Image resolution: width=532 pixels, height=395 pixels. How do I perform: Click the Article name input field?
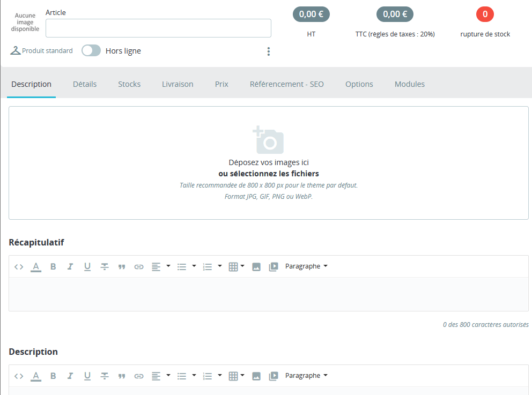[158, 28]
